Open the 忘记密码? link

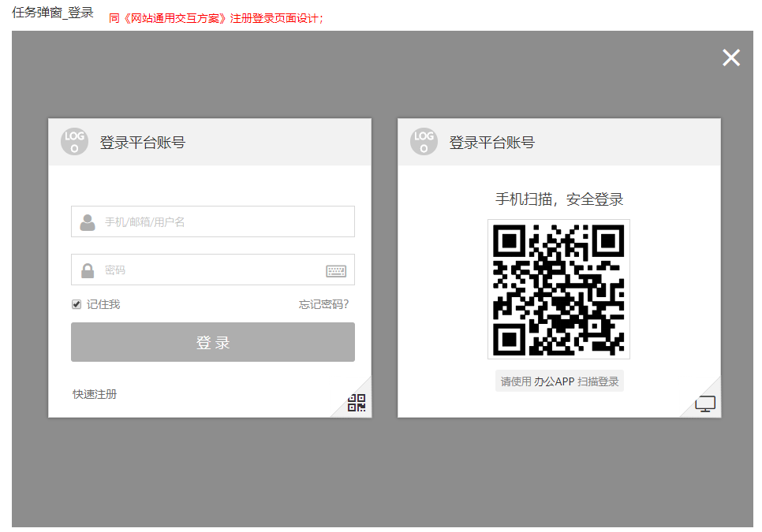[323, 304]
